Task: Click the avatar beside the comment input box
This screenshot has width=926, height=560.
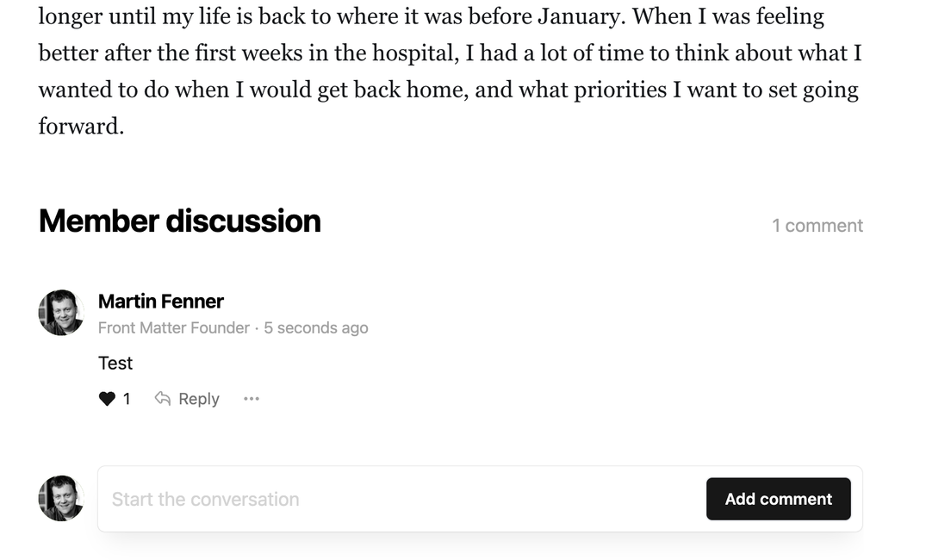Action: 60,498
